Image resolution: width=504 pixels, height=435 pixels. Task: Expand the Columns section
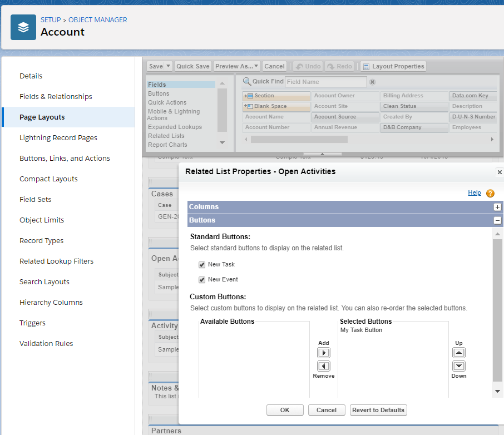(x=497, y=207)
